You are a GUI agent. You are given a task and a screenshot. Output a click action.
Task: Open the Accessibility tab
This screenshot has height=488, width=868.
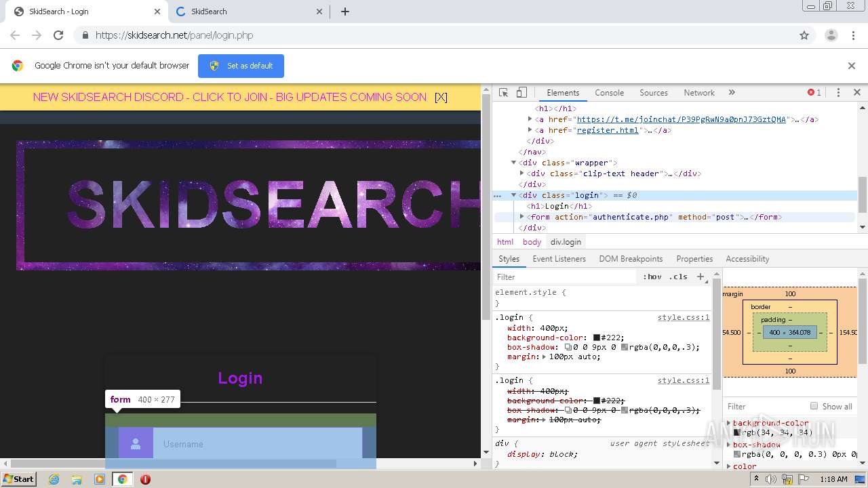(747, 259)
